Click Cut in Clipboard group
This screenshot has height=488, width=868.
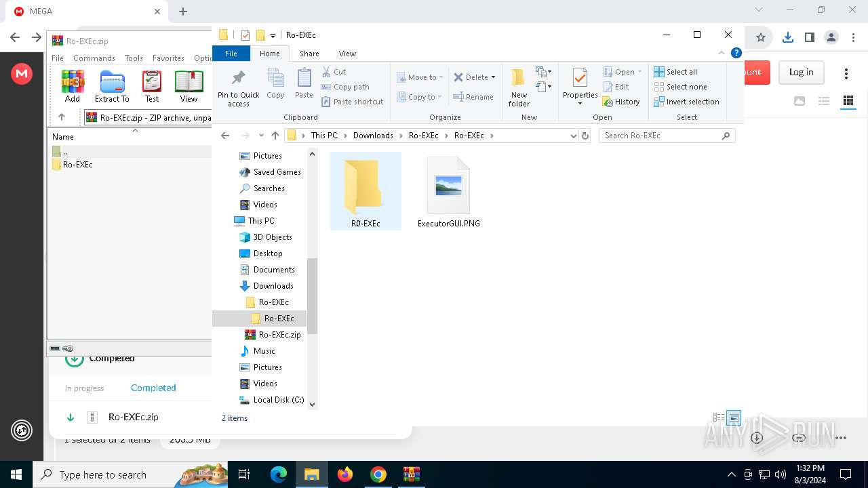tap(334, 72)
